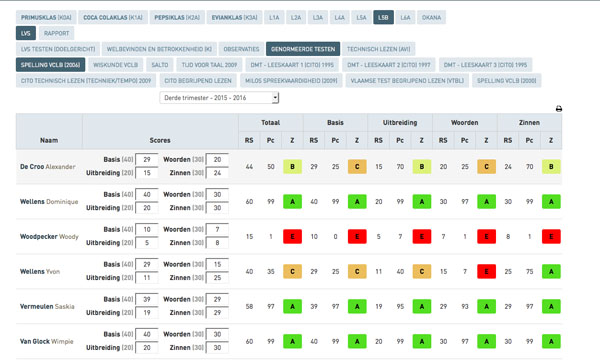The image size is (600, 360).
Task: Open the EVIANKLAS (K3A) tab
Action: click(x=235, y=17)
